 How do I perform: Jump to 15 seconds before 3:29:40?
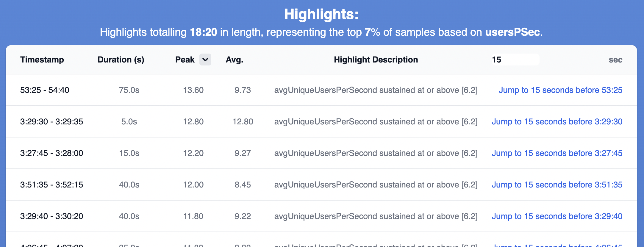coord(557,216)
